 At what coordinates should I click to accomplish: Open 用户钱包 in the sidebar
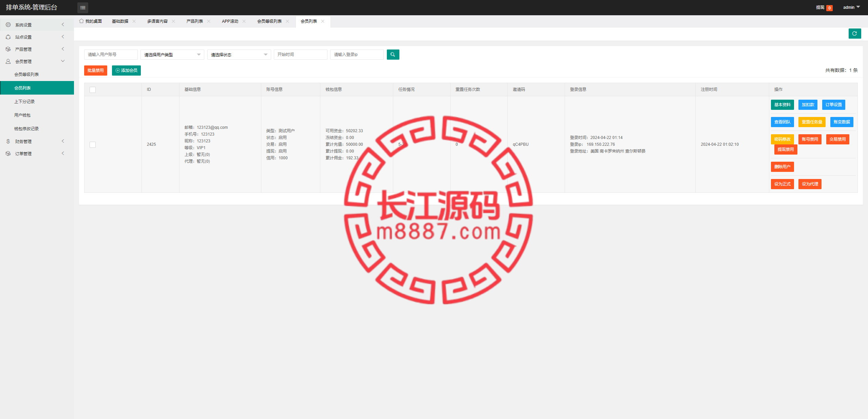[37, 115]
